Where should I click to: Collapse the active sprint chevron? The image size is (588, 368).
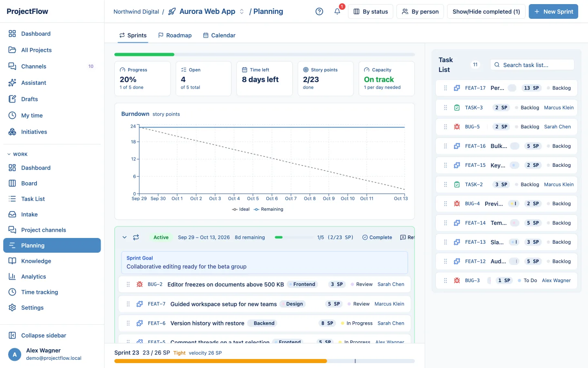125,237
